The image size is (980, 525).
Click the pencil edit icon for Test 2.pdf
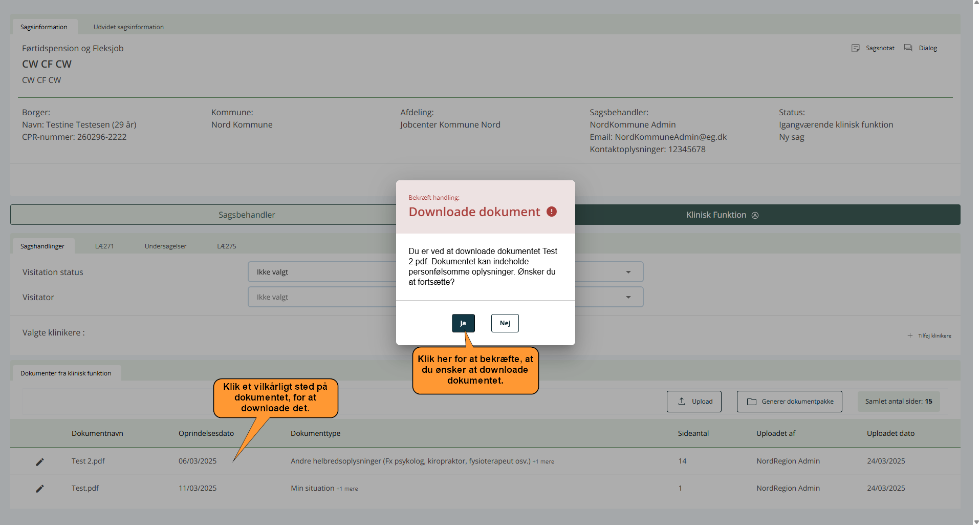pyautogui.click(x=40, y=461)
